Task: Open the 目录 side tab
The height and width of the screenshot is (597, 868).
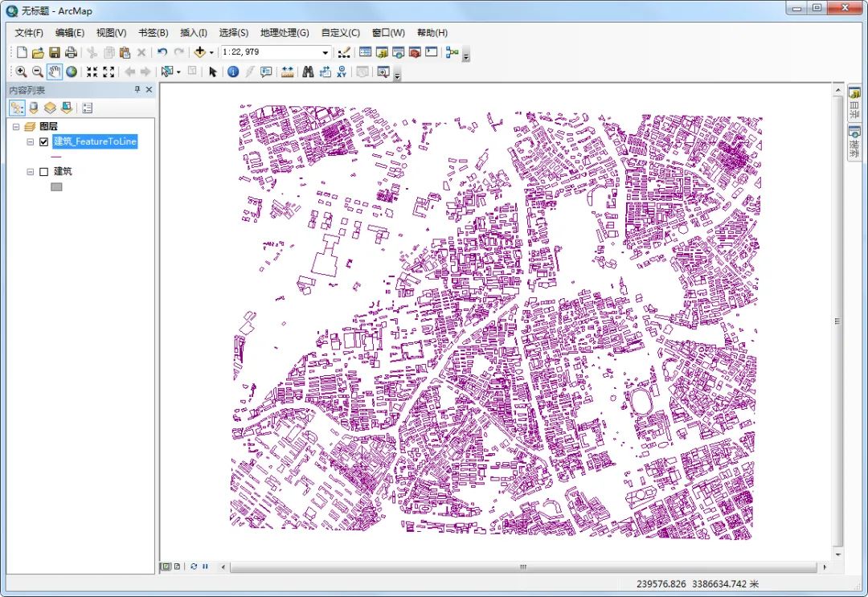Action: point(854,103)
